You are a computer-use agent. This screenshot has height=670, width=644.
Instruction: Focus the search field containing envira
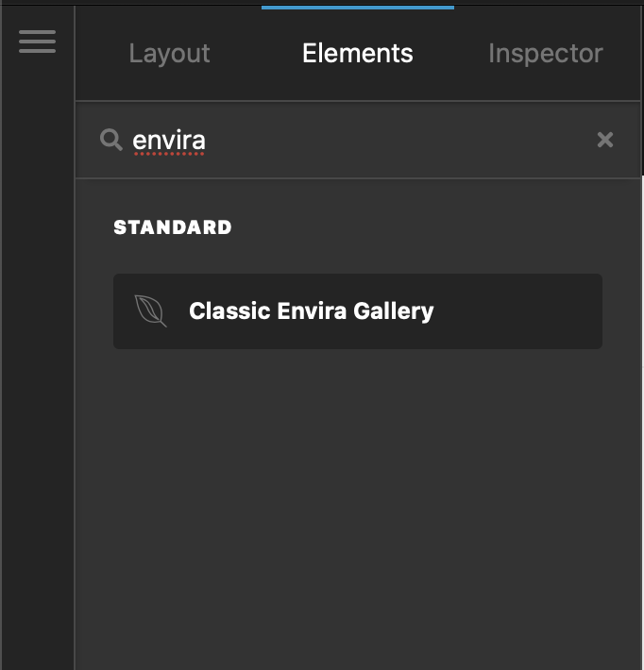coord(359,140)
